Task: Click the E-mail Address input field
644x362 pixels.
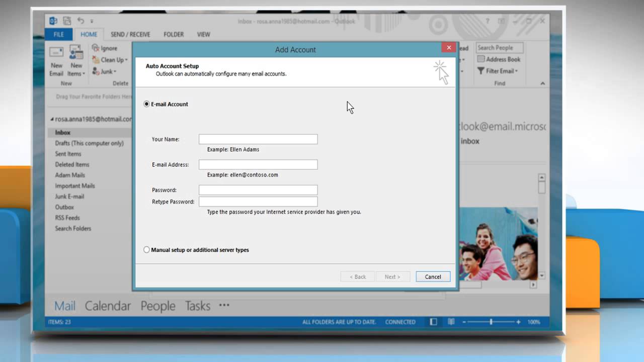Action: coord(258,164)
